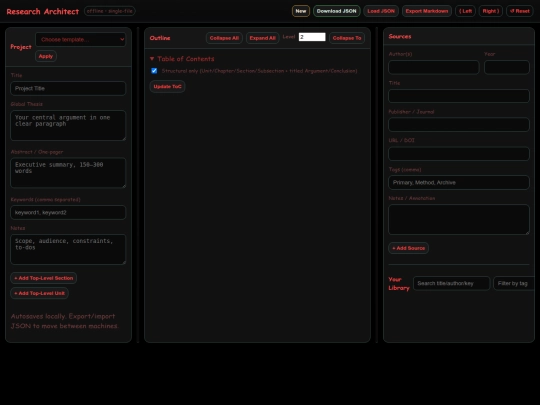Toggle the Left panel button

click(465, 11)
